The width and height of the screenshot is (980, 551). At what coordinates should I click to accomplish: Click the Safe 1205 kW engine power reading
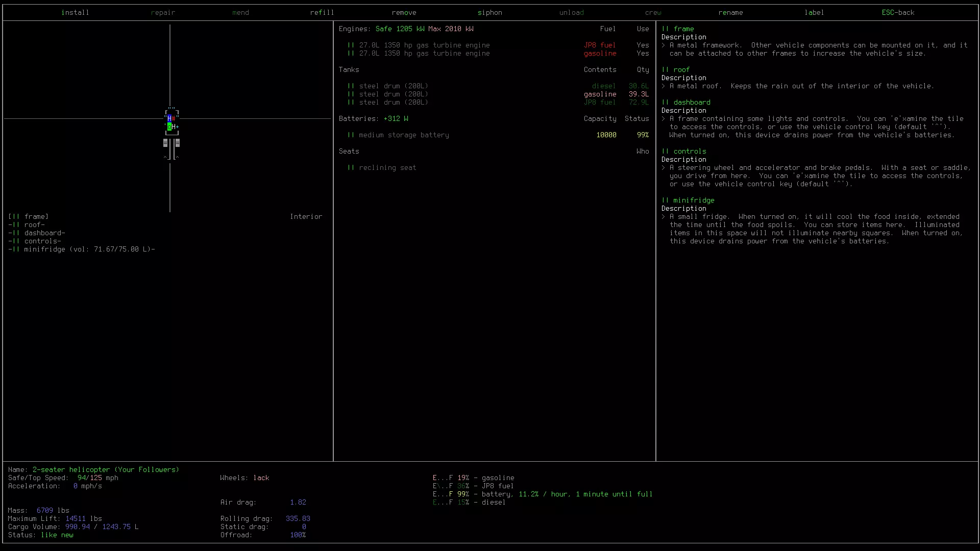tap(400, 29)
